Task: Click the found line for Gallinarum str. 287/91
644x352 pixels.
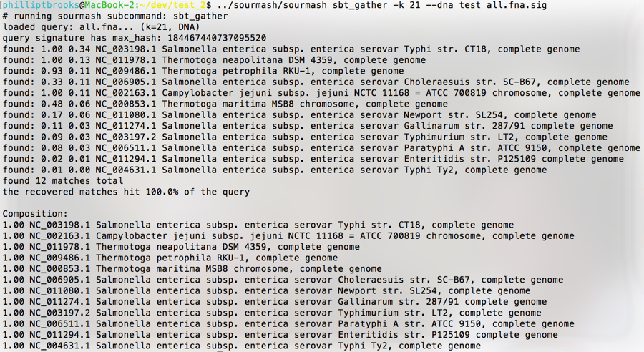Action: coord(308,126)
